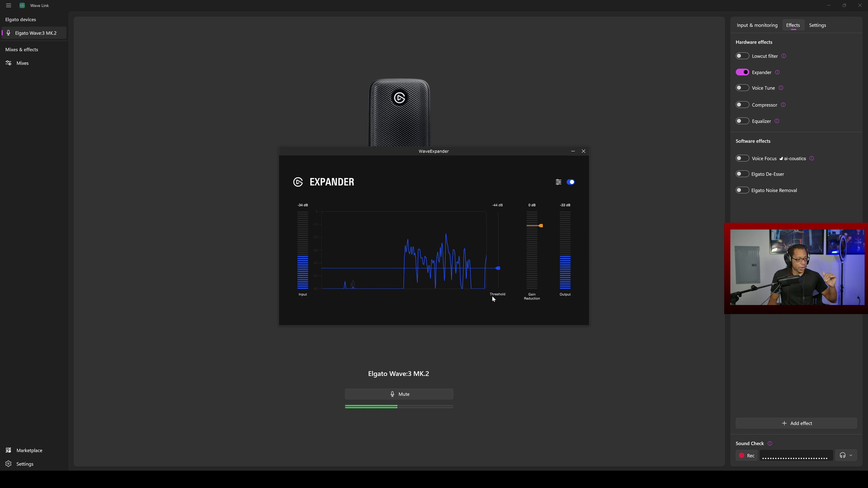
Task: Open Expander advanced settings sliders icon
Action: [x=558, y=182]
